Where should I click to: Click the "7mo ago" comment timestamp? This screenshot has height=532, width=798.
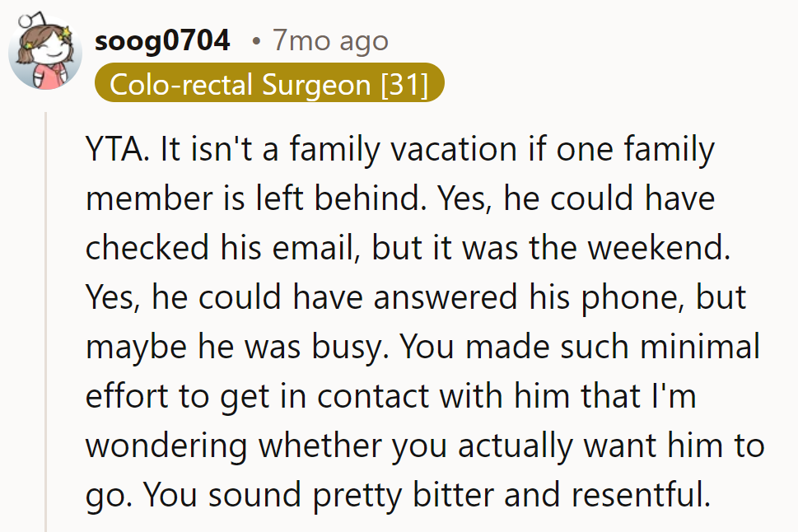click(x=330, y=40)
